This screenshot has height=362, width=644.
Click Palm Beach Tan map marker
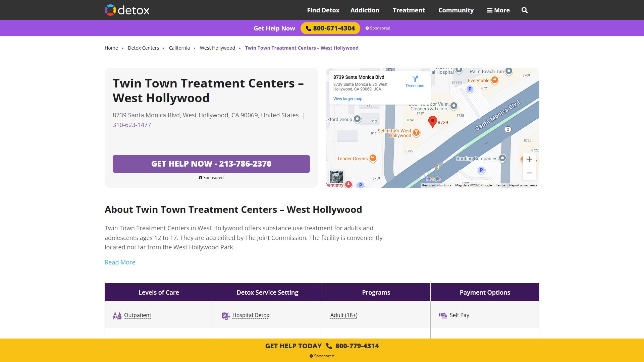coord(509,71)
